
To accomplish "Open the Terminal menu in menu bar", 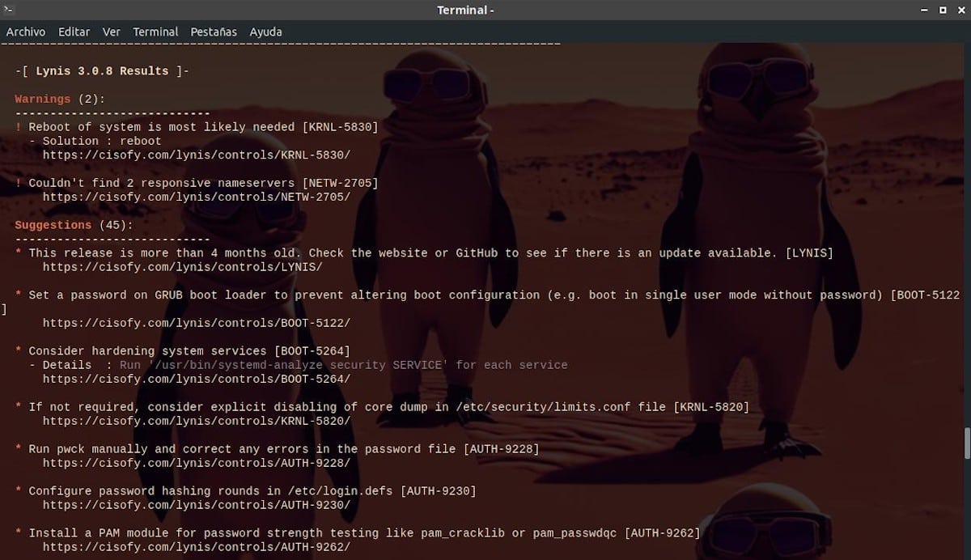I will [x=155, y=32].
